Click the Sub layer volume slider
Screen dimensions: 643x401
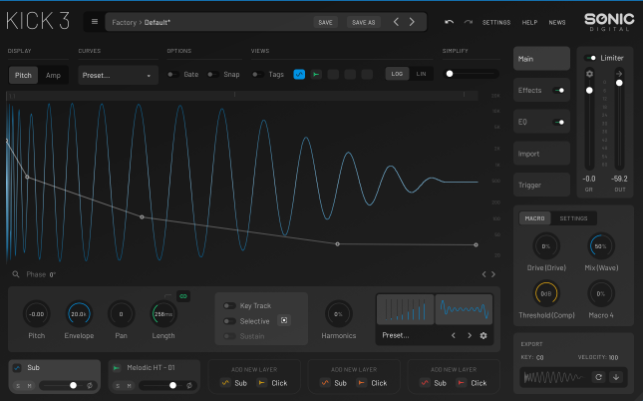pos(60,385)
